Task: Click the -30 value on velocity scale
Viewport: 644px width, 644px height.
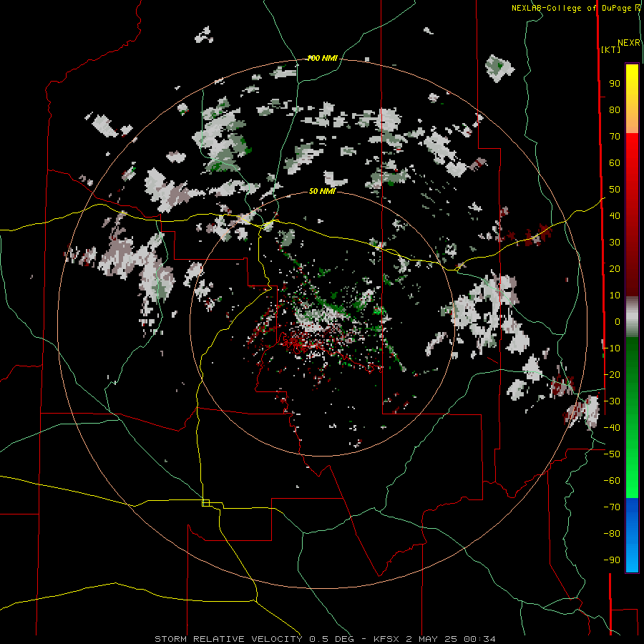Action: tap(612, 401)
